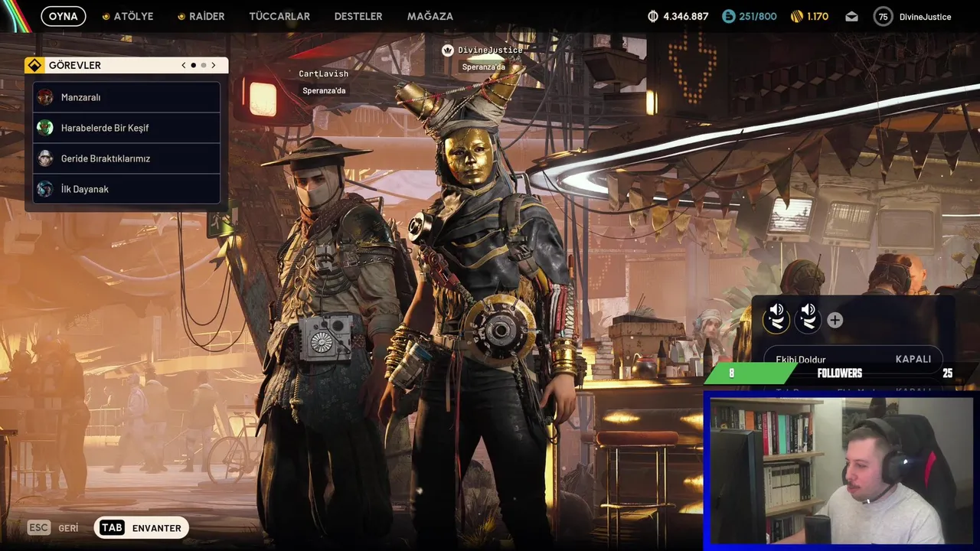Click the coin currency icon beside 4.346.887

point(653,16)
